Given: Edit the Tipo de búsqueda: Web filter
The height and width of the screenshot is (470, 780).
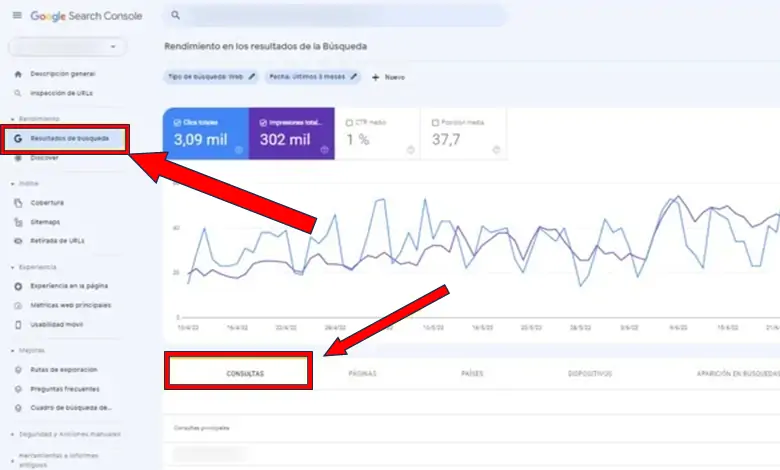Looking at the screenshot, I should (x=211, y=77).
